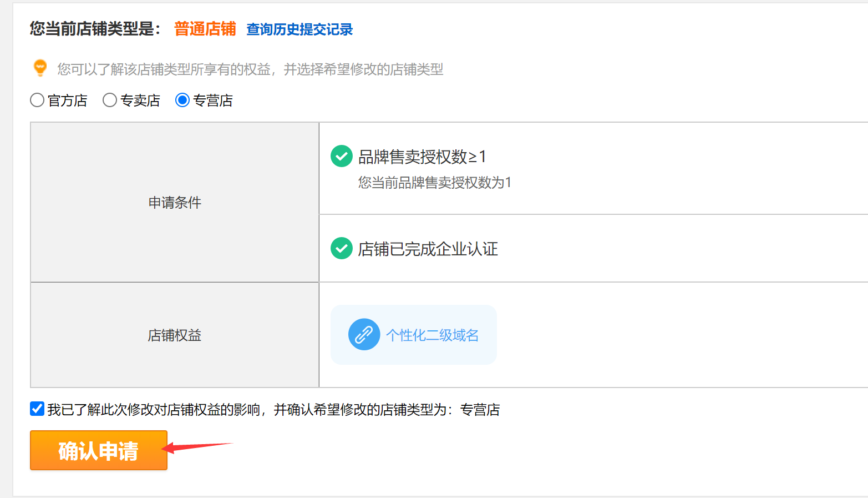868x498 pixels.
Task: Select the 专卖店 radio button
Action: [109, 100]
